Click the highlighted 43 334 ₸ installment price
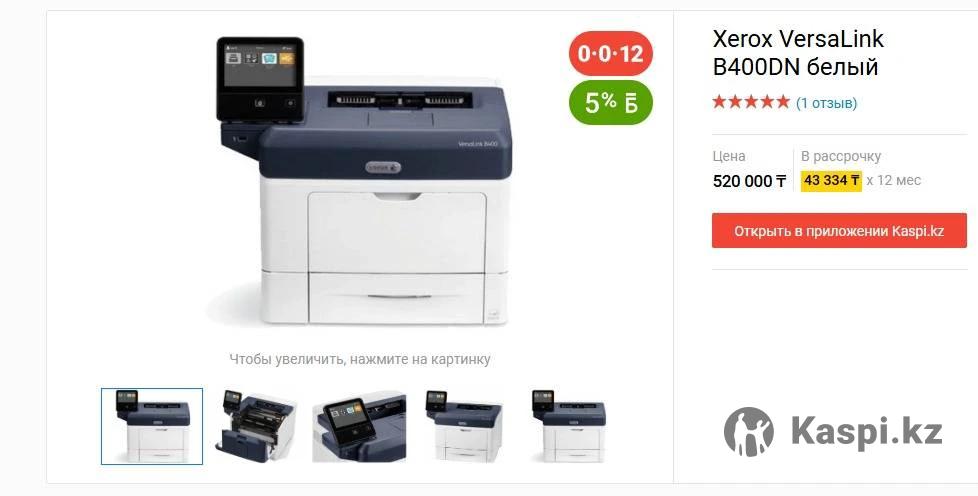This screenshot has height=496, width=978. 831,180
